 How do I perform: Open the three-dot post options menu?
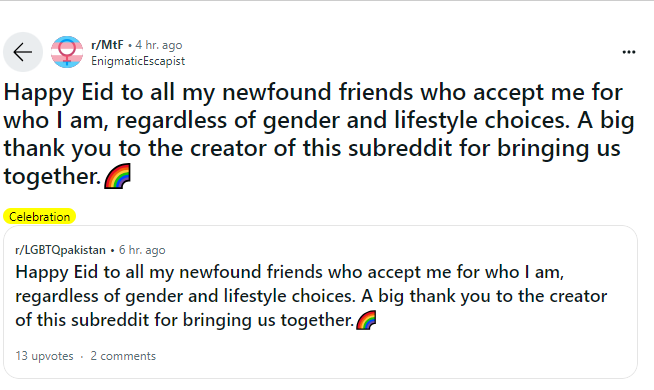click(x=629, y=52)
